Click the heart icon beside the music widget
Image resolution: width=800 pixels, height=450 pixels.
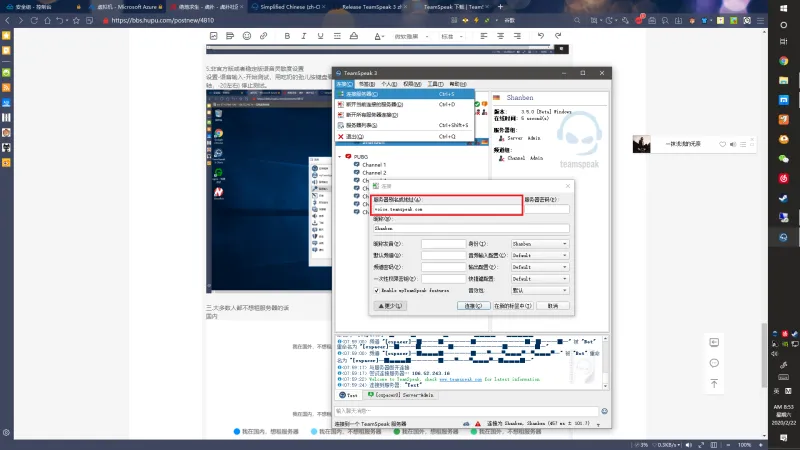722,144
